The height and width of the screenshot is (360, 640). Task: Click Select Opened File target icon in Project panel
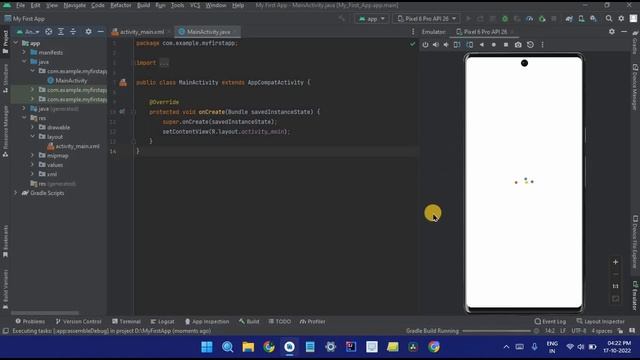pyautogui.click(x=49, y=31)
